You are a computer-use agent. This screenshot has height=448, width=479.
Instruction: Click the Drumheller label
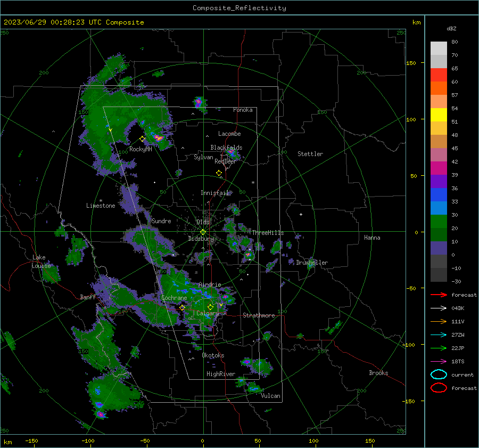pos(312,263)
